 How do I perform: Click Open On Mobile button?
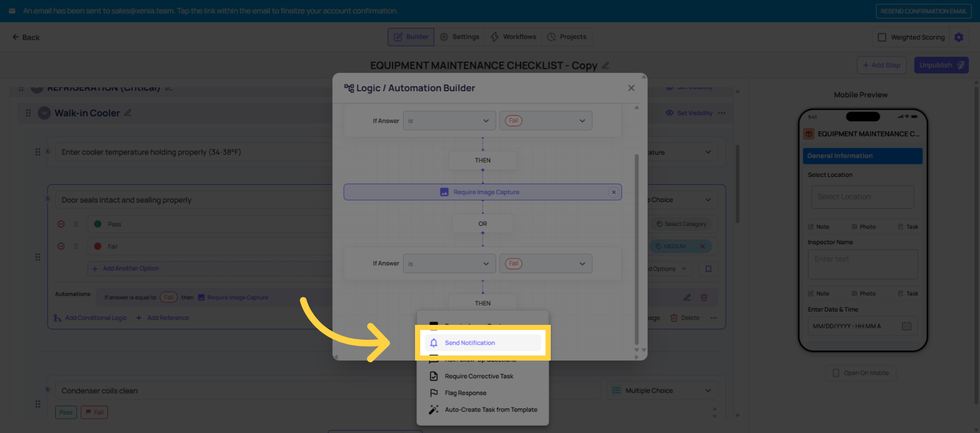861,373
